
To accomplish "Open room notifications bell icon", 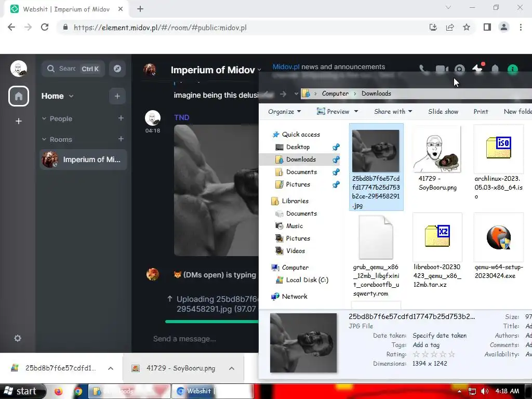I will click(x=495, y=69).
